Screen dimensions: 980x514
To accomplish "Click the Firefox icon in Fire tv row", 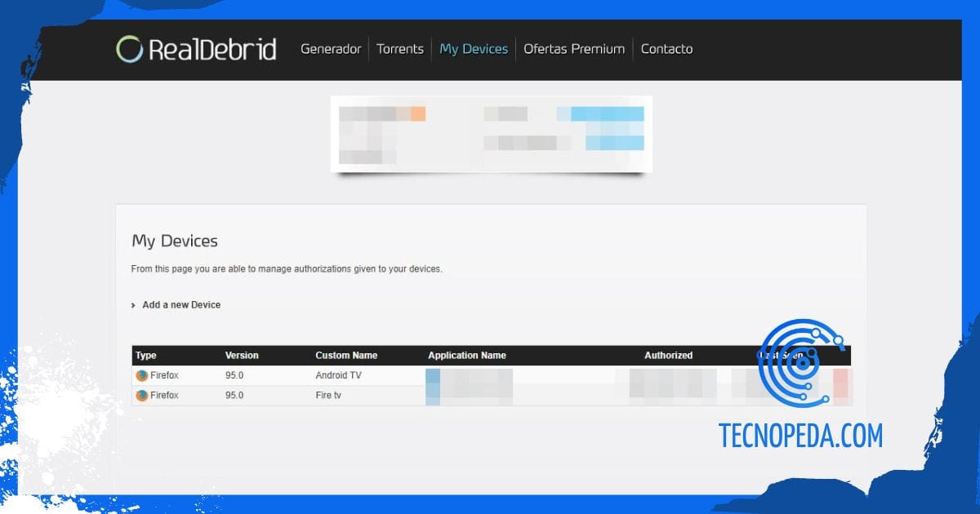I will 142,396.
